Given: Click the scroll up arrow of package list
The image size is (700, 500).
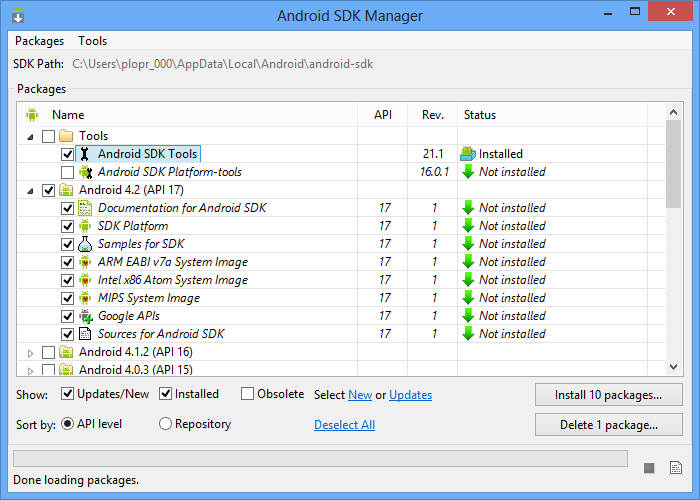Looking at the screenshot, I should 673,112.
